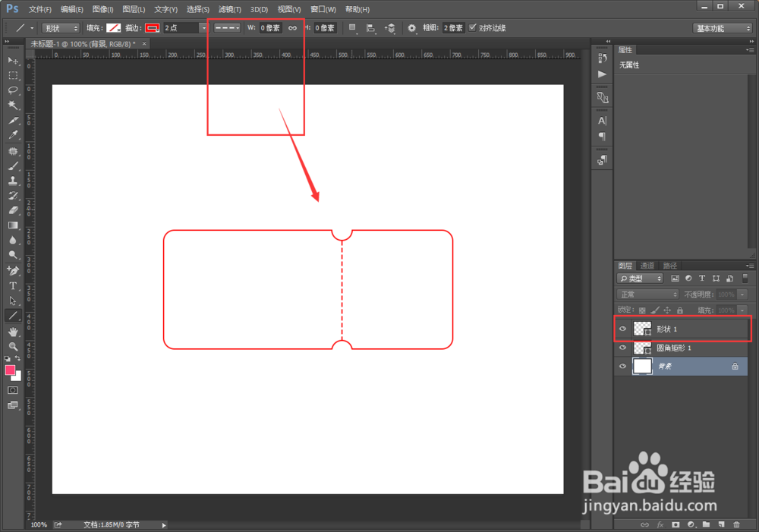Select the Hand tool
The image size is (759, 532).
(13, 332)
